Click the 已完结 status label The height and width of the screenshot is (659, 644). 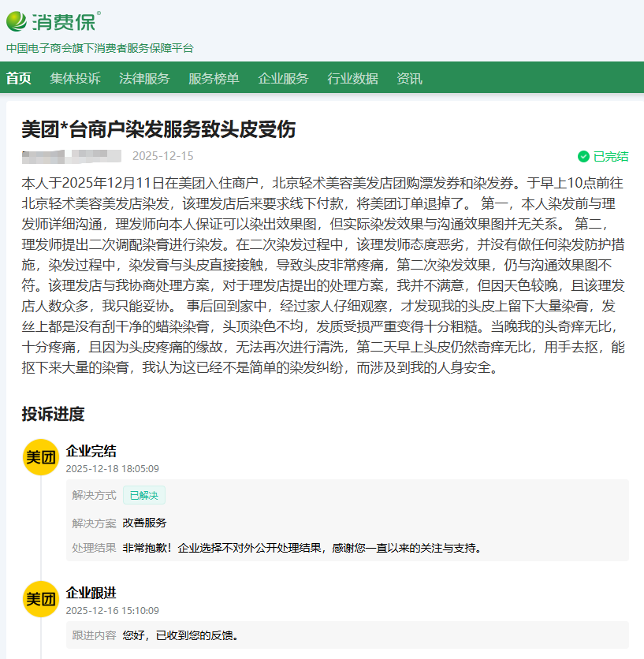[x=611, y=156]
